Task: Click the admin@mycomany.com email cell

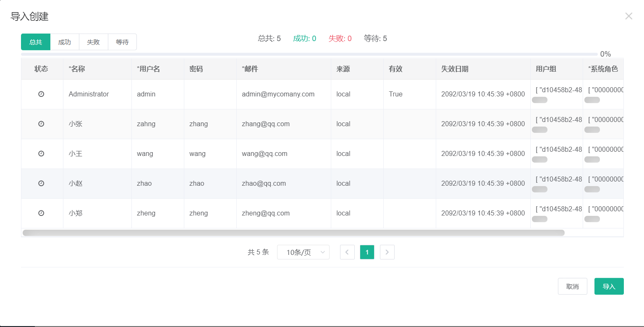Action: (278, 94)
